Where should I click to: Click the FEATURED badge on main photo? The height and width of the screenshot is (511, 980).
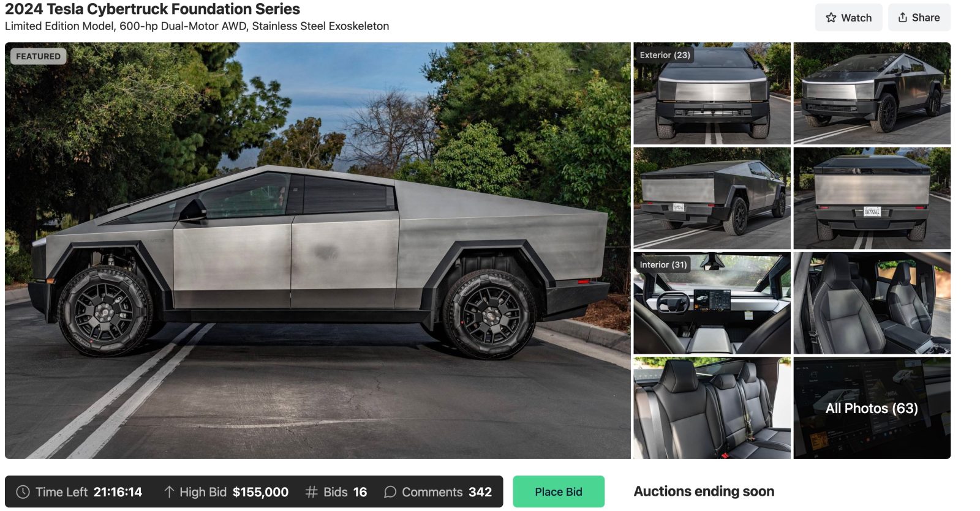(x=38, y=56)
